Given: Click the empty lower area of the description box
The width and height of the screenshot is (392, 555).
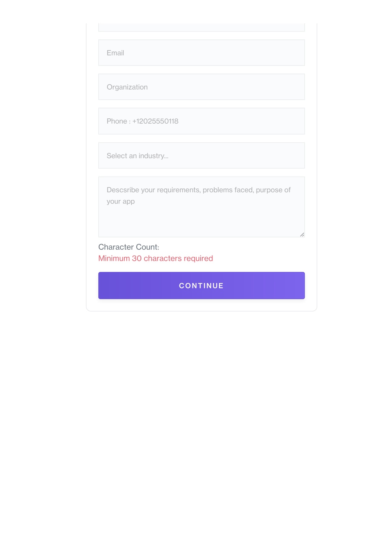Looking at the screenshot, I should 201,222.
